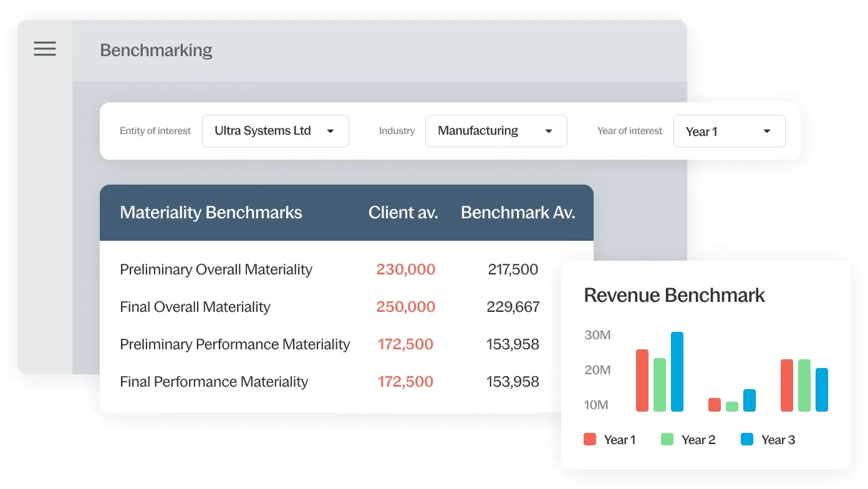The height and width of the screenshot is (489, 868).
Task: Select the Final Overall Materiality row
Action: pyautogui.click(x=195, y=307)
